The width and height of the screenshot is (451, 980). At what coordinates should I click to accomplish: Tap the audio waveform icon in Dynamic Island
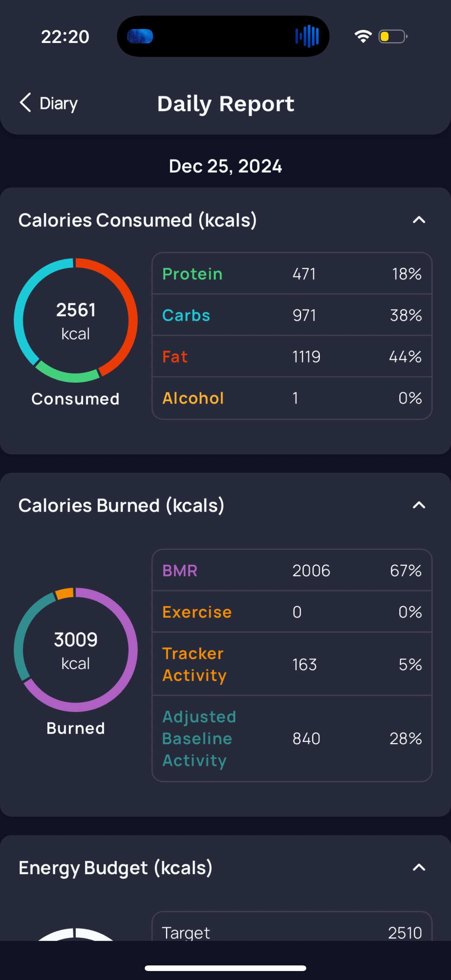307,37
